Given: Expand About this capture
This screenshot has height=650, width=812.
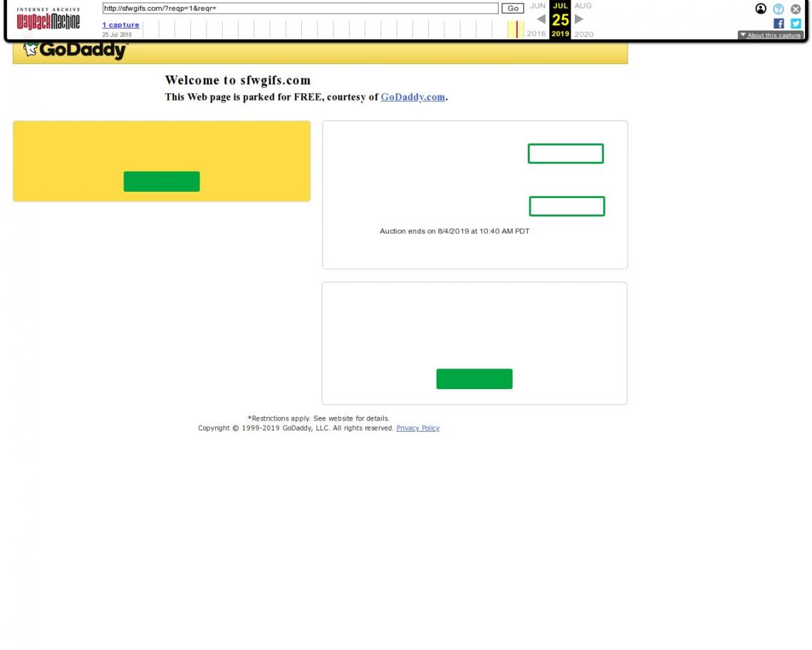Looking at the screenshot, I should (x=771, y=35).
